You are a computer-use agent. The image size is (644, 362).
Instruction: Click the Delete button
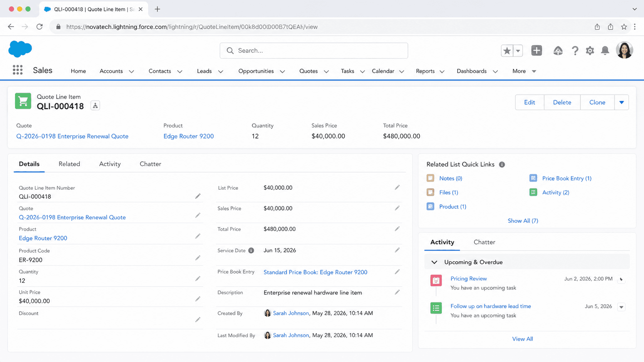[562, 102]
